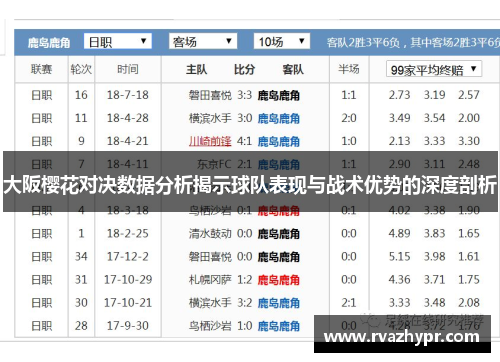Click round number 16
Image resolution: width=500 pixels, height=362 pixels.
click(81, 95)
